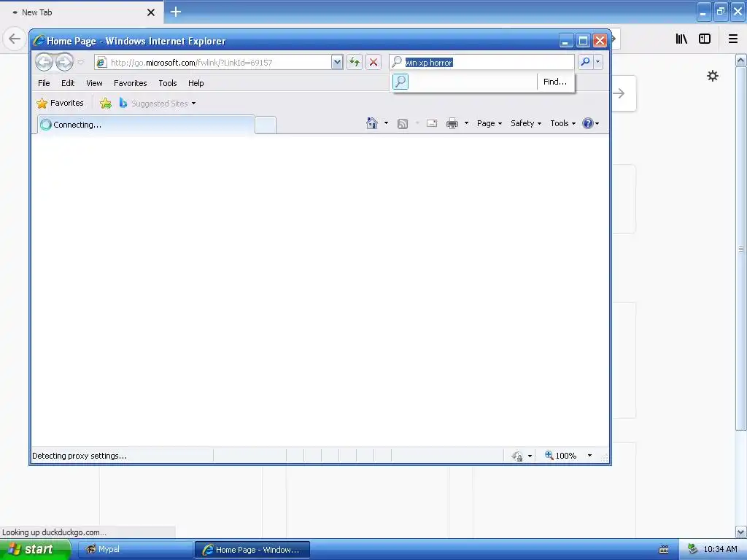Open the File menu

coord(44,83)
